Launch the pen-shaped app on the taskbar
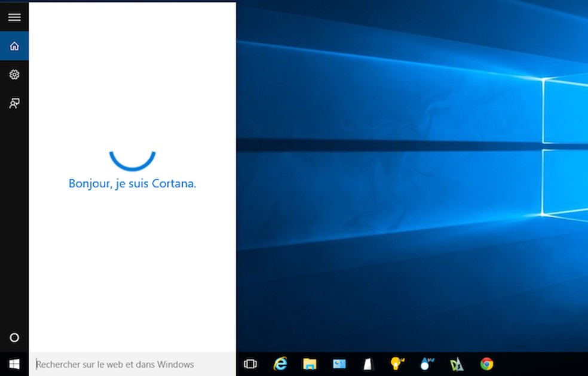The width and height of the screenshot is (588, 376). coord(368,363)
